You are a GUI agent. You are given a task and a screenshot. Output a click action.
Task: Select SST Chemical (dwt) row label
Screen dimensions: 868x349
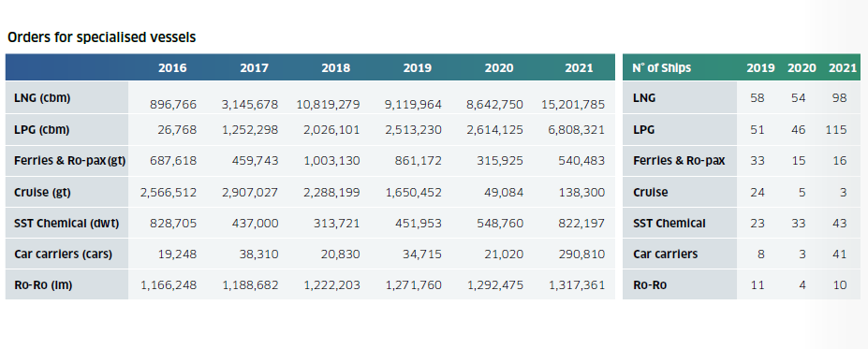(x=66, y=224)
